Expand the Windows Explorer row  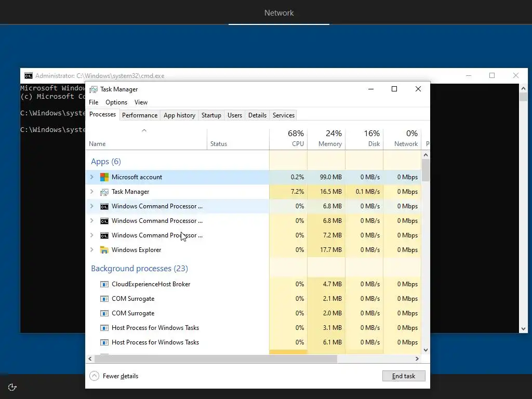(x=91, y=250)
